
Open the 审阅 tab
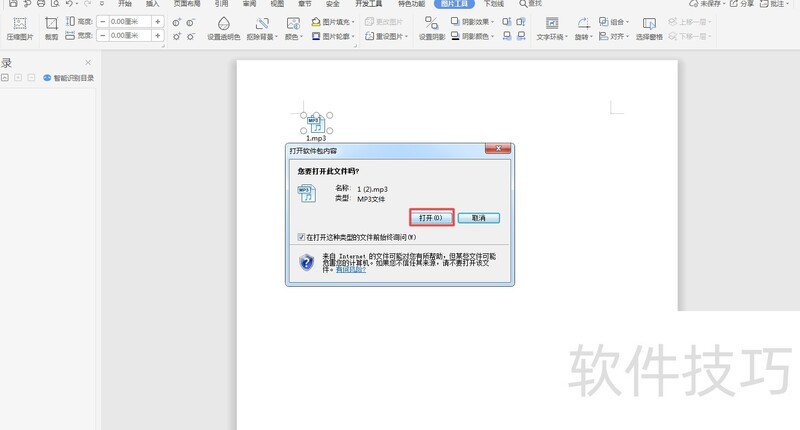249,4
